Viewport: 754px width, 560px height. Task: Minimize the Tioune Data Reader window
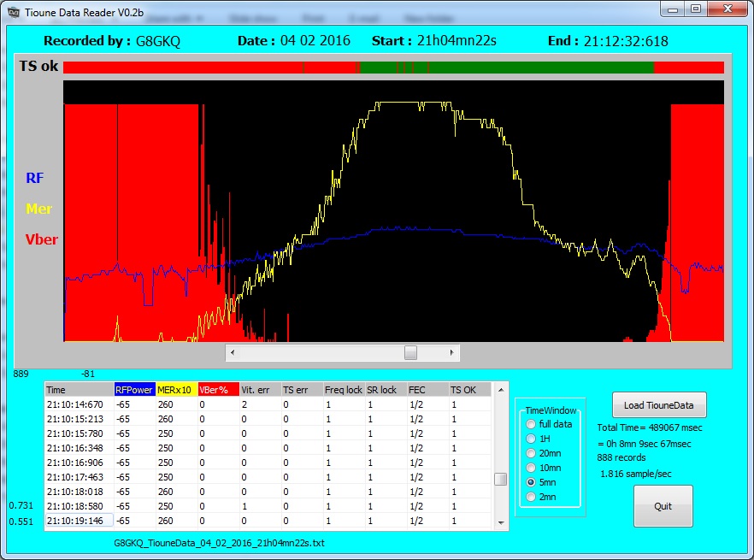click(x=673, y=9)
